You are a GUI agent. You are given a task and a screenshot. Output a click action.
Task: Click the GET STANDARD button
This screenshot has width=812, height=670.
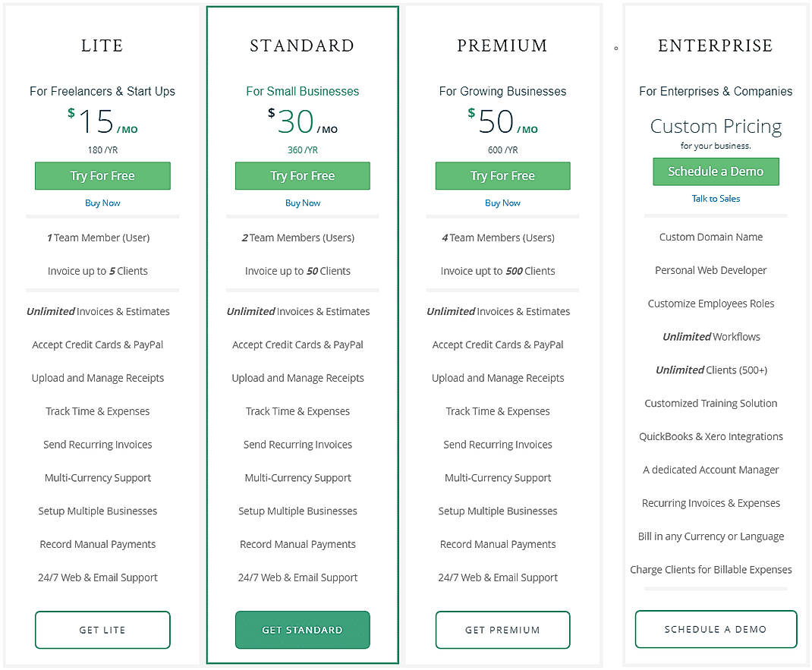coord(302,630)
